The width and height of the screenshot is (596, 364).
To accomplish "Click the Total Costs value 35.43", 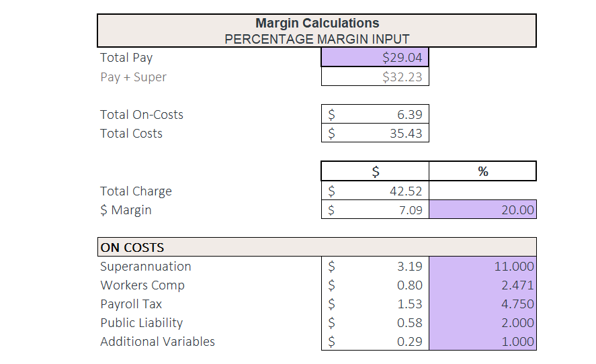I will [375, 134].
